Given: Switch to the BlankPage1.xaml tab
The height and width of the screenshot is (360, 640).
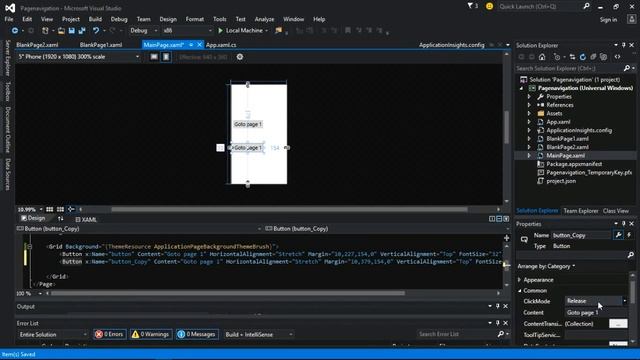Looking at the screenshot, I should [x=101, y=45].
